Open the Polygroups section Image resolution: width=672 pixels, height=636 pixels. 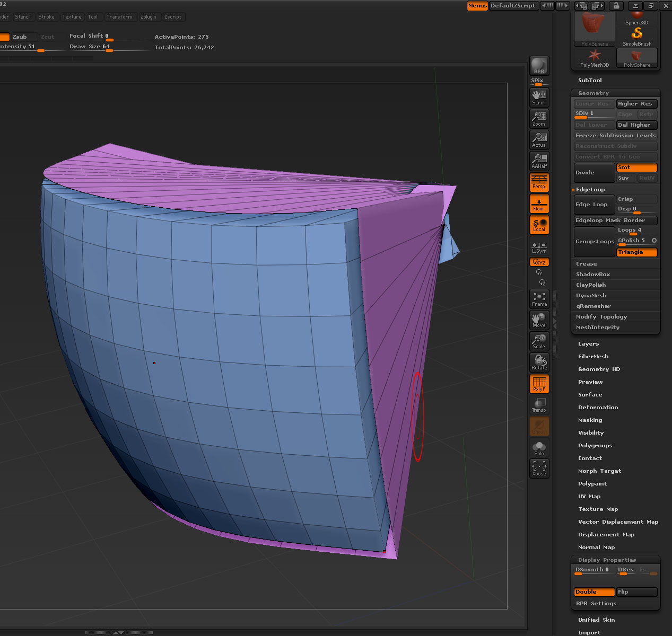pyautogui.click(x=595, y=446)
